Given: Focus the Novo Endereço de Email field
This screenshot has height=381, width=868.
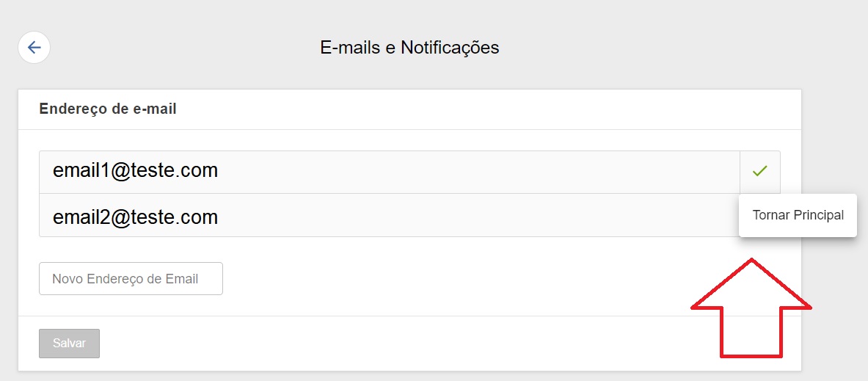Looking at the screenshot, I should coord(131,279).
